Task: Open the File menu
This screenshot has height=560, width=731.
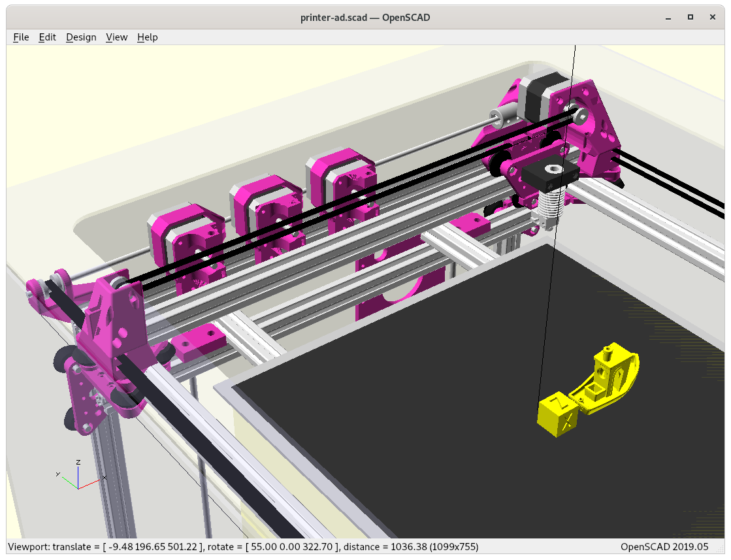Action: (x=21, y=37)
